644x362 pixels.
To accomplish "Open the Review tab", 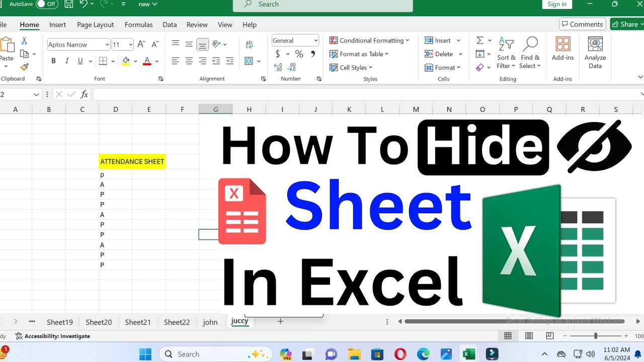I will coord(197,25).
